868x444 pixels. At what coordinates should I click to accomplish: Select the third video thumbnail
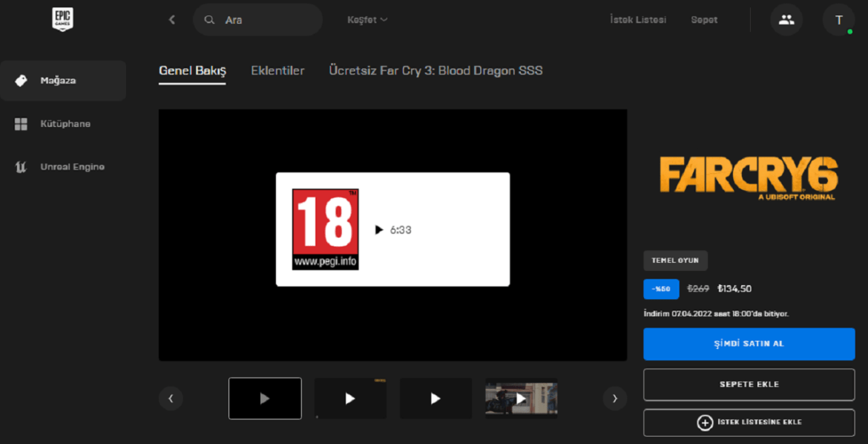tap(435, 399)
